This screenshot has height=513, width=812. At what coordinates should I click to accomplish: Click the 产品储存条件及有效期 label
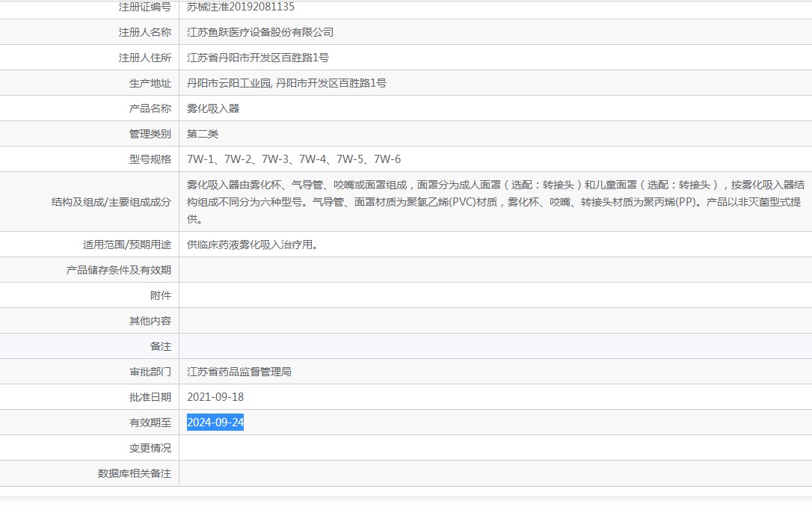pos(119,269)
